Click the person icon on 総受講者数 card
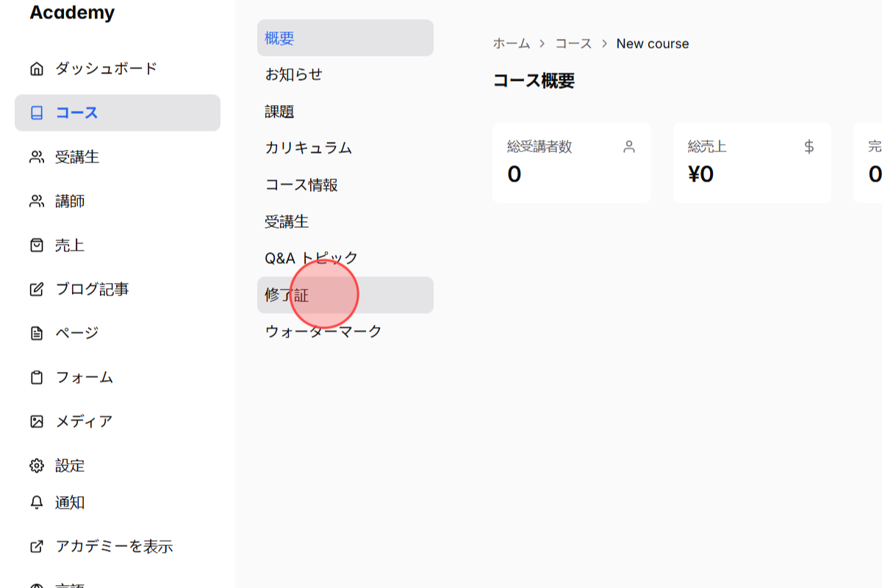This screenshot has width=882, height=588. 629,146
